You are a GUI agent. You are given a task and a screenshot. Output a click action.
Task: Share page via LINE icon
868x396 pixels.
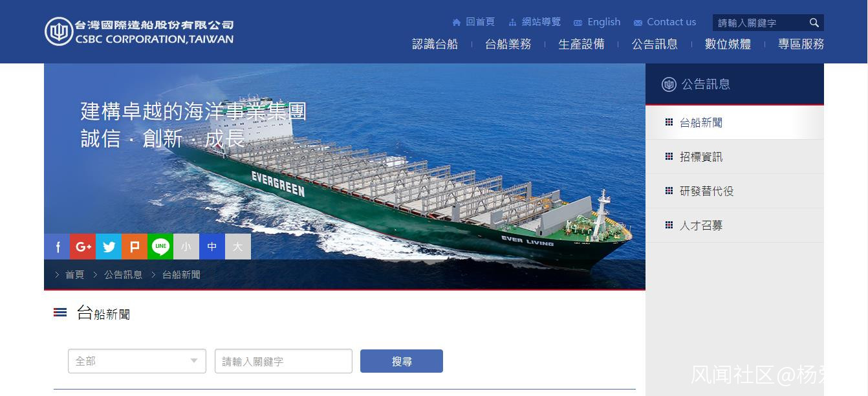(160, 247)
